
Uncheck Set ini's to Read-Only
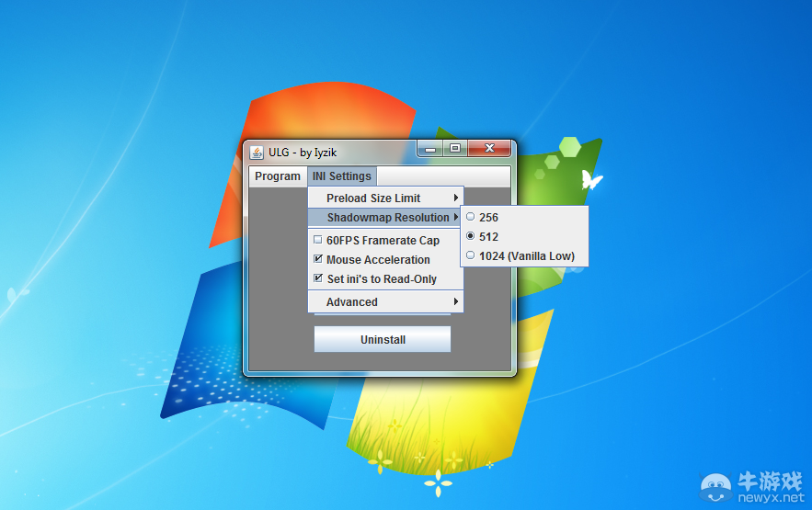click(x=318, y=278)
